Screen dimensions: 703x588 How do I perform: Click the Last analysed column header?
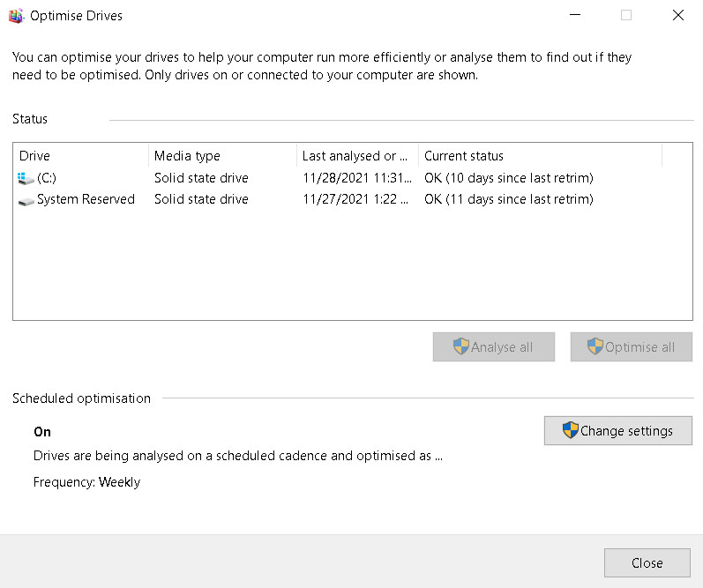[356, 156]
